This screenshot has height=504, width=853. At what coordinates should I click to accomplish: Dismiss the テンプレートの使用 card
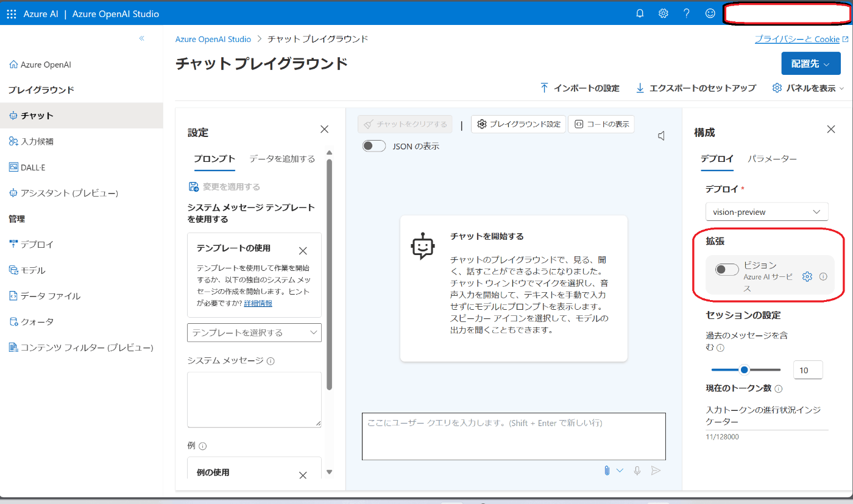click(x=303, y=251)
